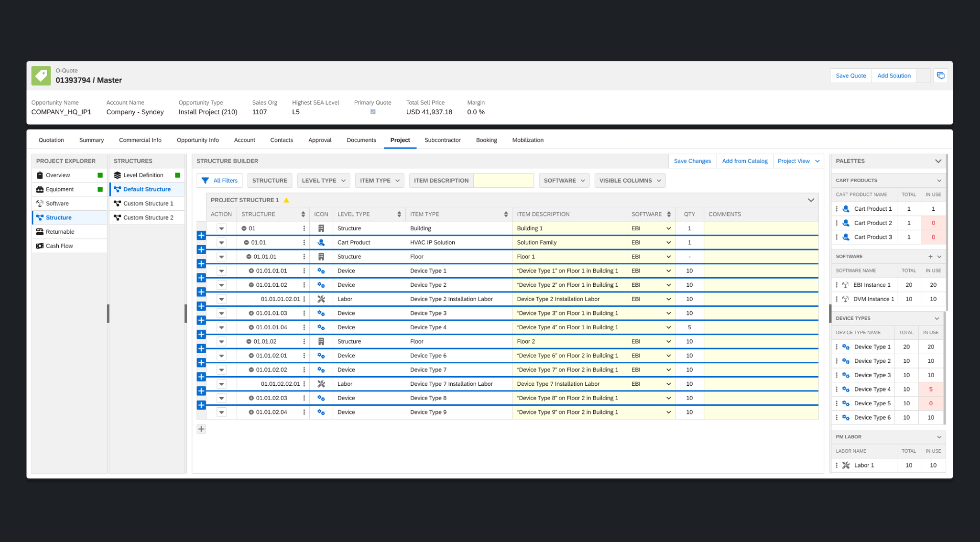Select Equipment in Project Explorer
This screenshot has height=542, width=980.
[69, 189]
